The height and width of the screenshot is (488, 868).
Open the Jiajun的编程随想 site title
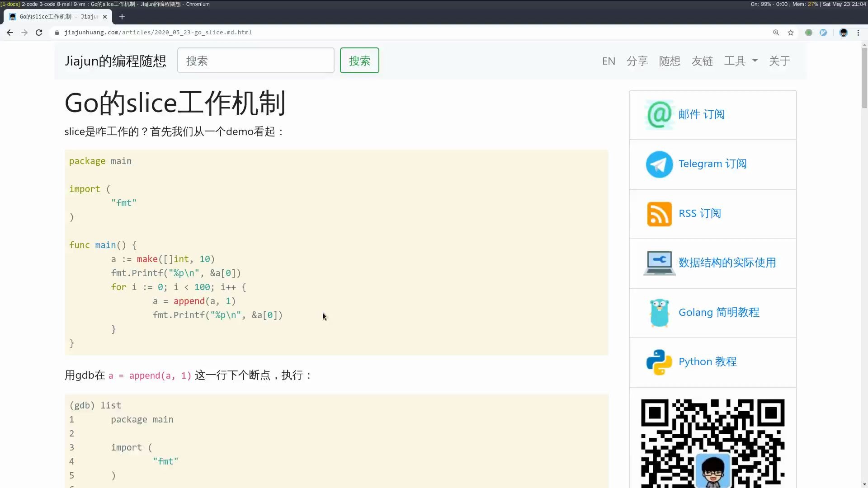[x=115, y=61]
